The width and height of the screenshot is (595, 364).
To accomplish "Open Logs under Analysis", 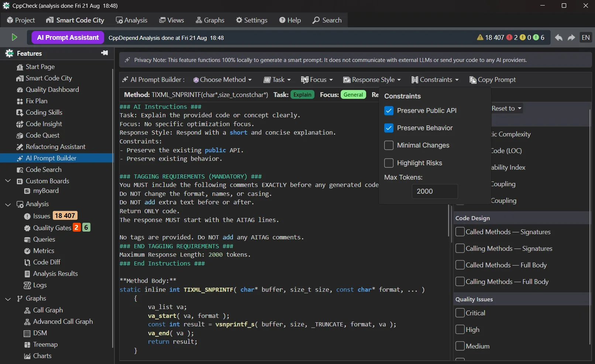I will point(35,285).
